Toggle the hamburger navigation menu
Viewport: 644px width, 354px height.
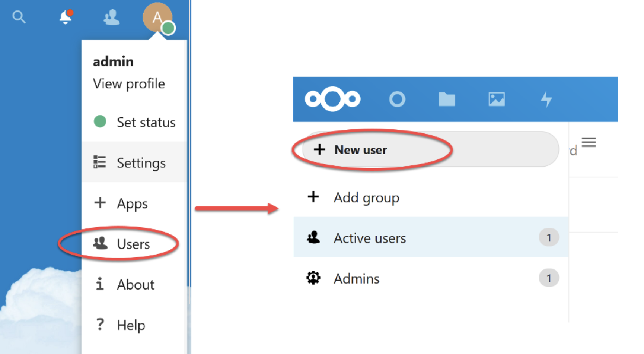click(589, 142)
